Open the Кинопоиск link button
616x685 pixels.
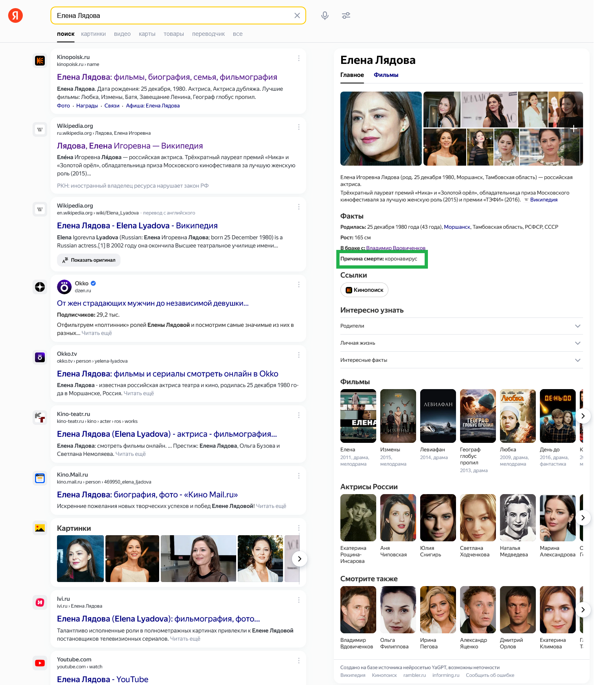coord(364,290)
